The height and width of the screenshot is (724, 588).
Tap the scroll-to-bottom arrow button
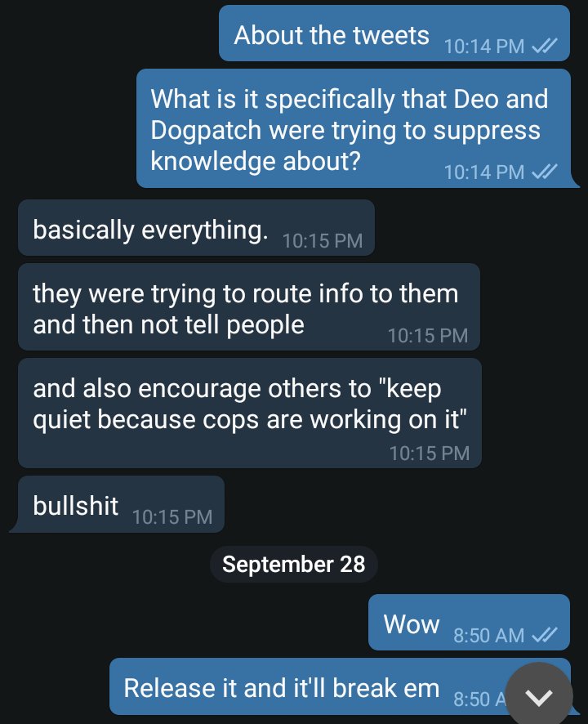(539, 696)
